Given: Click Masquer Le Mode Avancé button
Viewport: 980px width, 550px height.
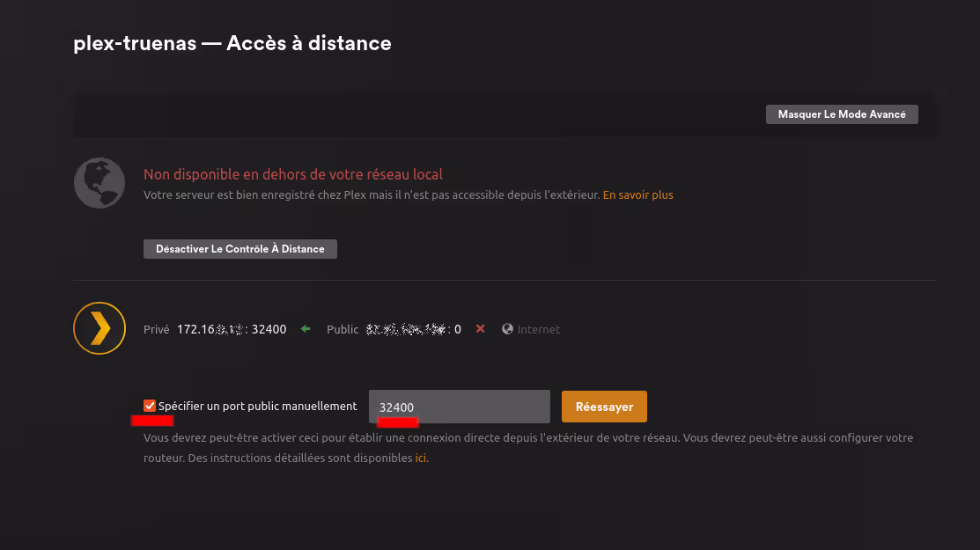Looking at the screenshot, I should (x=841, y=114).
